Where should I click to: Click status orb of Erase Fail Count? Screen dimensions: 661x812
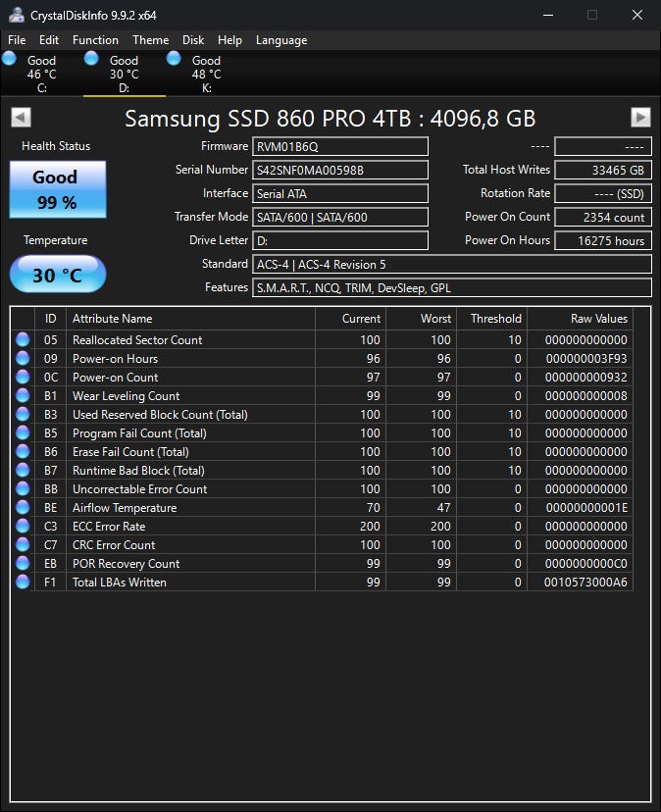point(23,451)
